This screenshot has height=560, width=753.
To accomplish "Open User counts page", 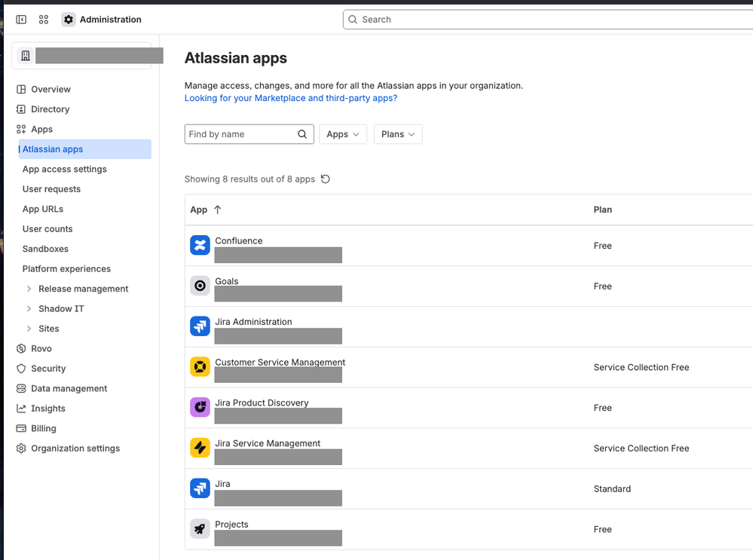I will 47,228.
